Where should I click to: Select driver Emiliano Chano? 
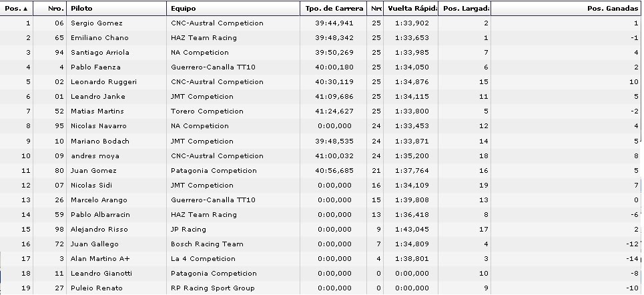click(x=99, y=38)
